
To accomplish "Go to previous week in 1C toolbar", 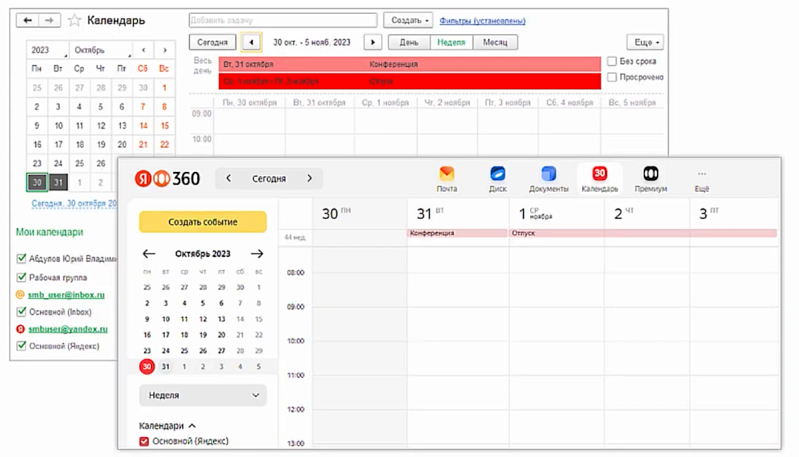I will click(251, 42).
